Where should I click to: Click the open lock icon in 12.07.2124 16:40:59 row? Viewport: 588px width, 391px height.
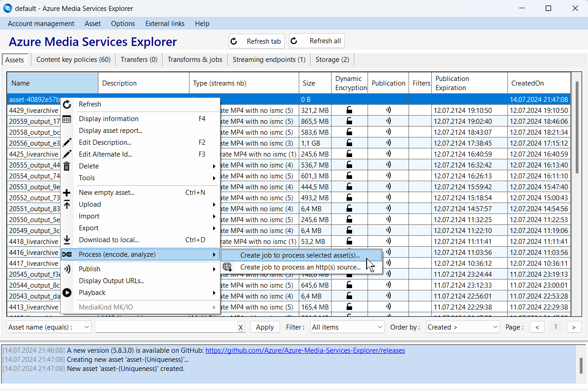click(349, 154)
